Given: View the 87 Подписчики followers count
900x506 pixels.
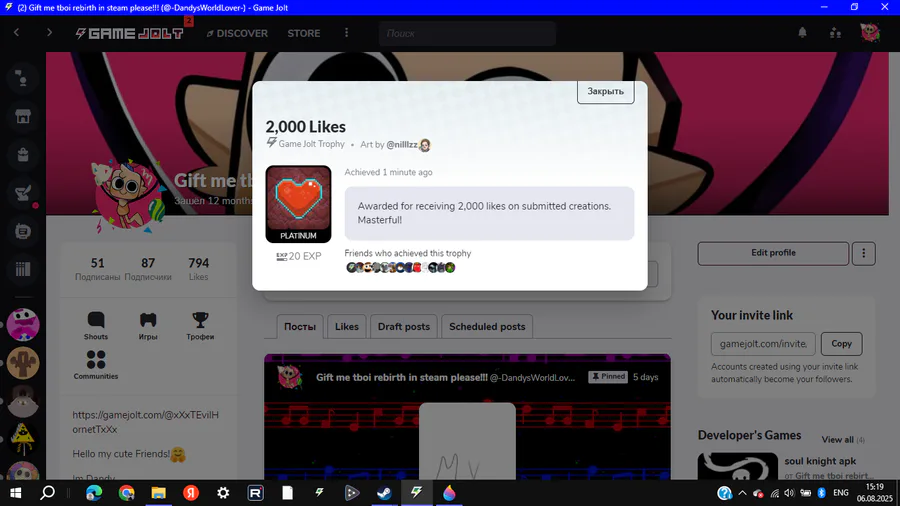Looking at the screenshot, I should pos(148,269).
